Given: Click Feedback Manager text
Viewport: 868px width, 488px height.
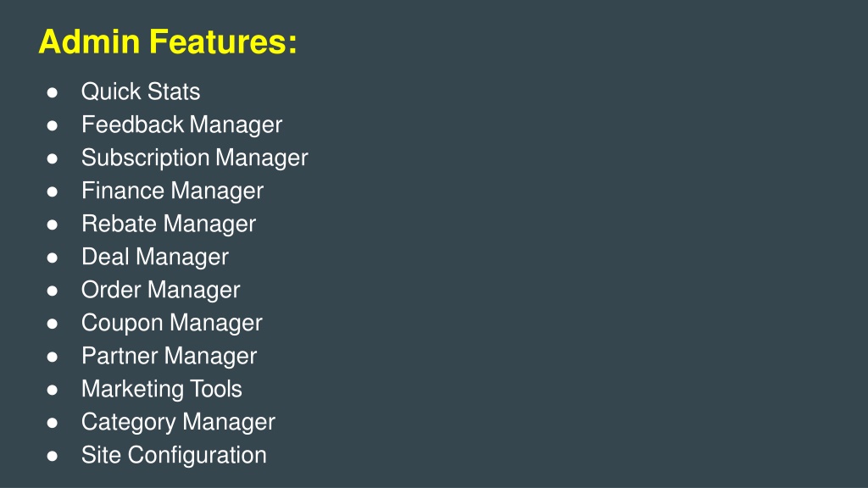Looking at the screenshot, I should tap(181, 125).
